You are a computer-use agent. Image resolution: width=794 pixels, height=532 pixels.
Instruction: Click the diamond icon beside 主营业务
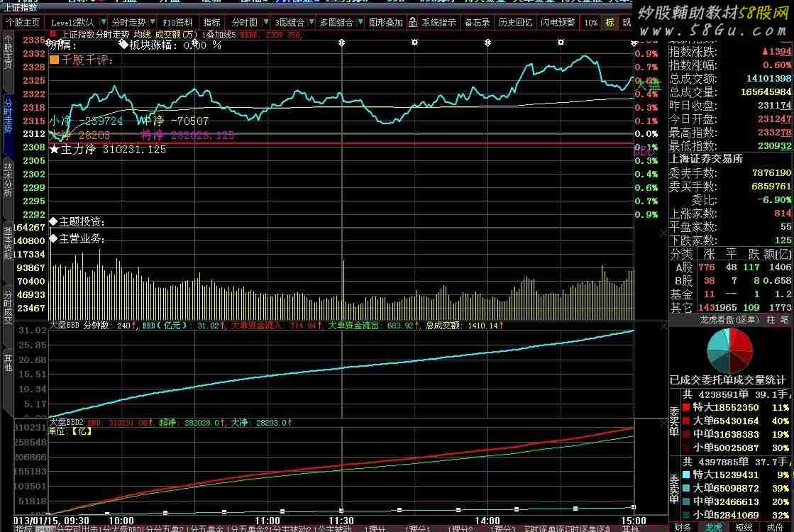coord(53,238)
